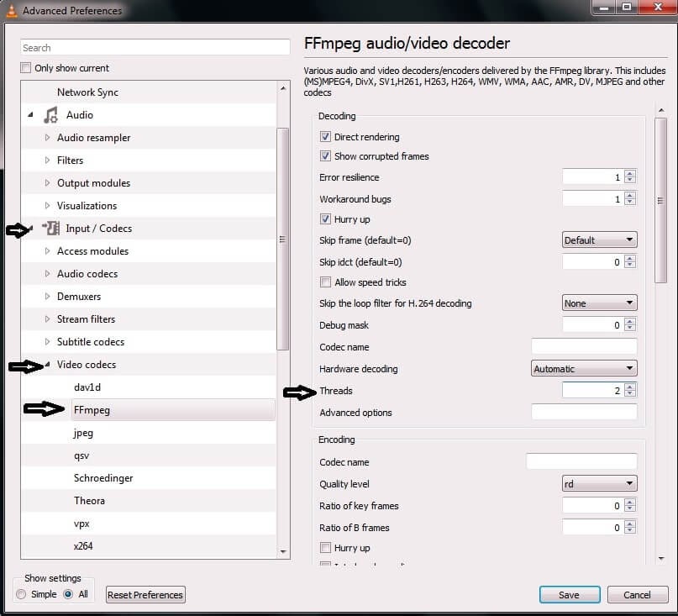The width and height of the screenshot is (678, 616).
Task: Increase the Threads spinner value
Action: point(630,387)
